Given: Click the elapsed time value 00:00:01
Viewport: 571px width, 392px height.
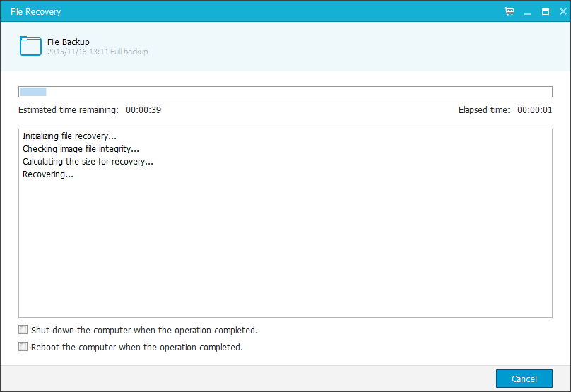Looking at the screenshot, I should coord(534,110).
